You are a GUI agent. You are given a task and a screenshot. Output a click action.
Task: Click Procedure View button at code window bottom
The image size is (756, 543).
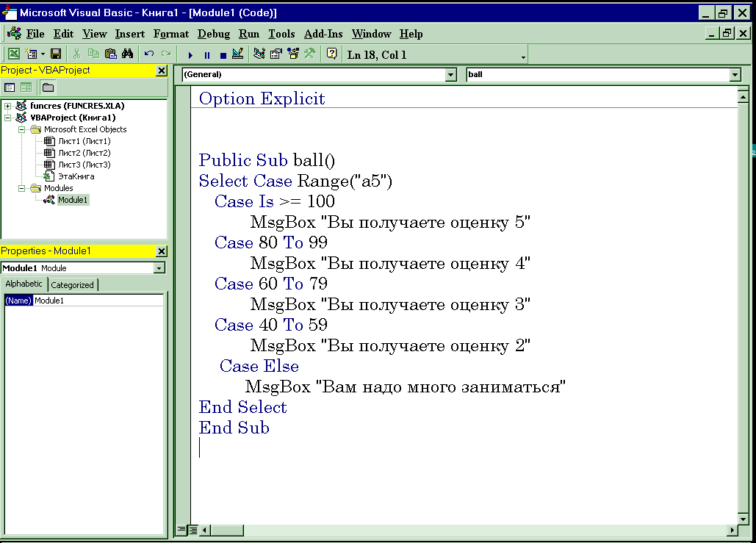point(181,530)
